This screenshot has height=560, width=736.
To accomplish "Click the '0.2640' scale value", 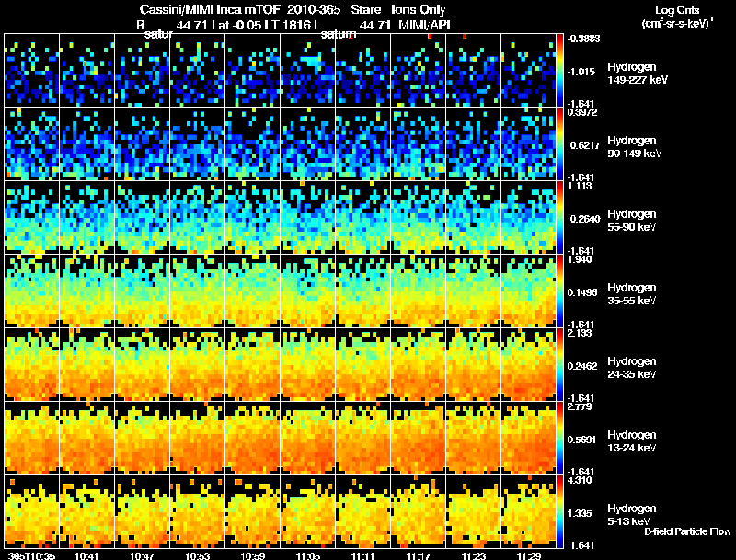I will pos(585,219).
